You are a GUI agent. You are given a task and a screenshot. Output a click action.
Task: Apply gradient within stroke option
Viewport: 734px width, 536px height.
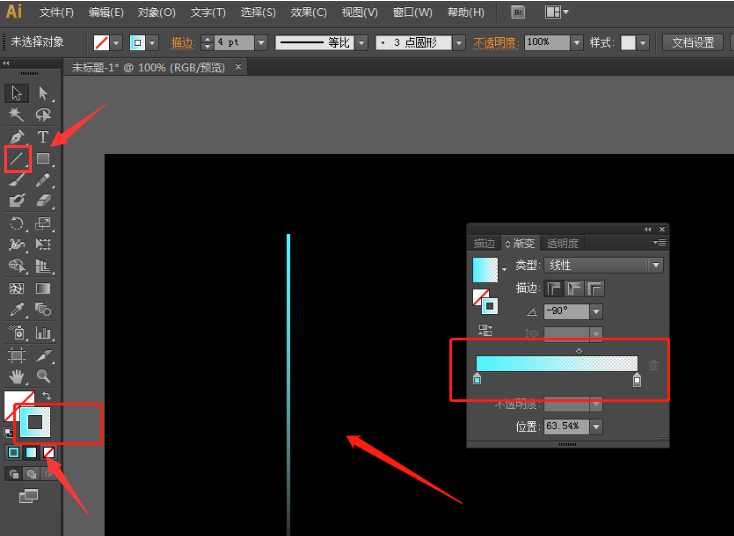click(x=554, y=288)
